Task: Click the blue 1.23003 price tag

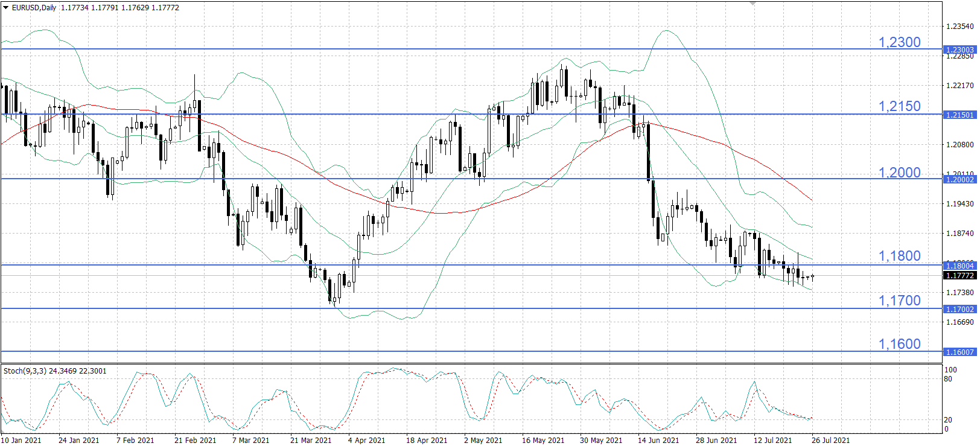Action: click(x=959, y=49)
